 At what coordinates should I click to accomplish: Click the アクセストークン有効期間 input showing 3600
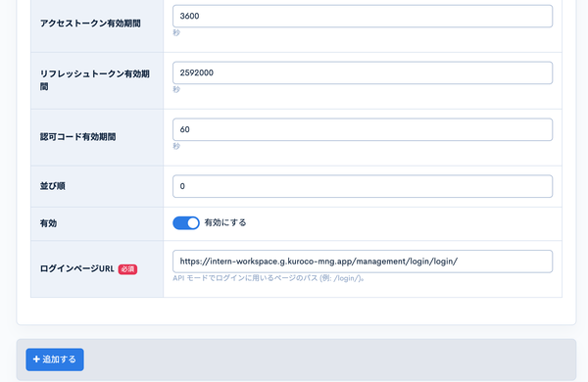[x=363, y=16]
